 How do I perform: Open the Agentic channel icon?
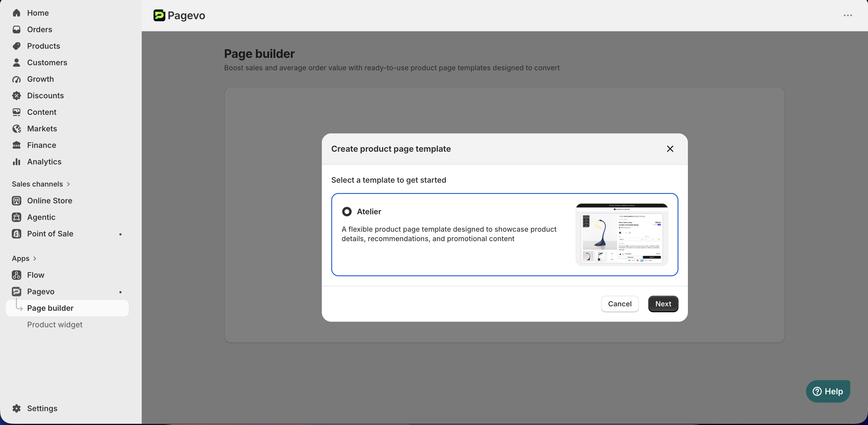[17, 217]
